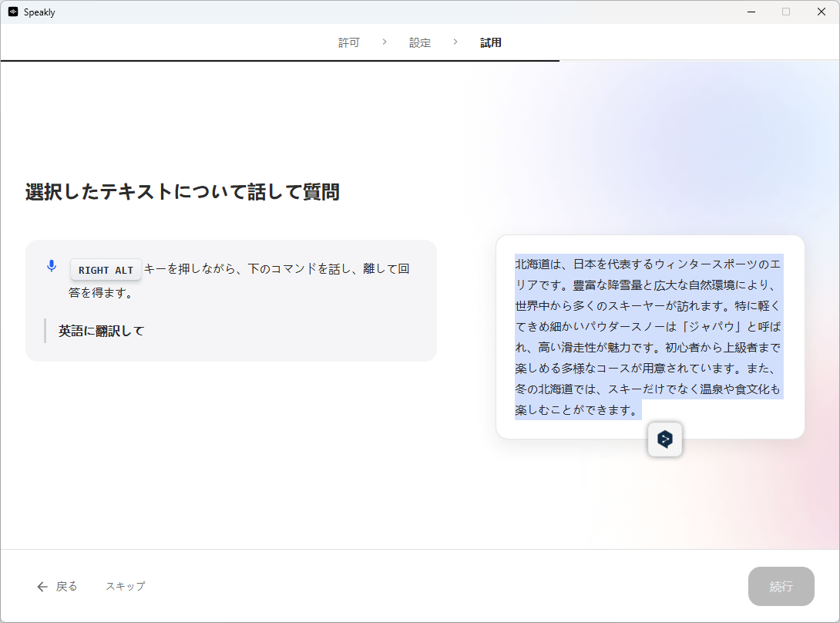This screenshot has height=623, width=840.
Task: Click the floating Speakly assistant icon below the text
Action: 665,439
